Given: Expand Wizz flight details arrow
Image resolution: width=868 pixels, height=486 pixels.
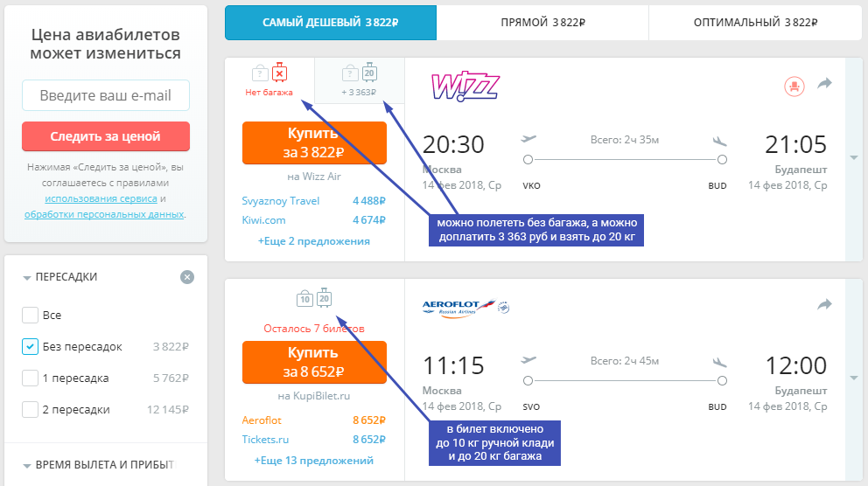Looking at the screenshot, I should [854, 158].
